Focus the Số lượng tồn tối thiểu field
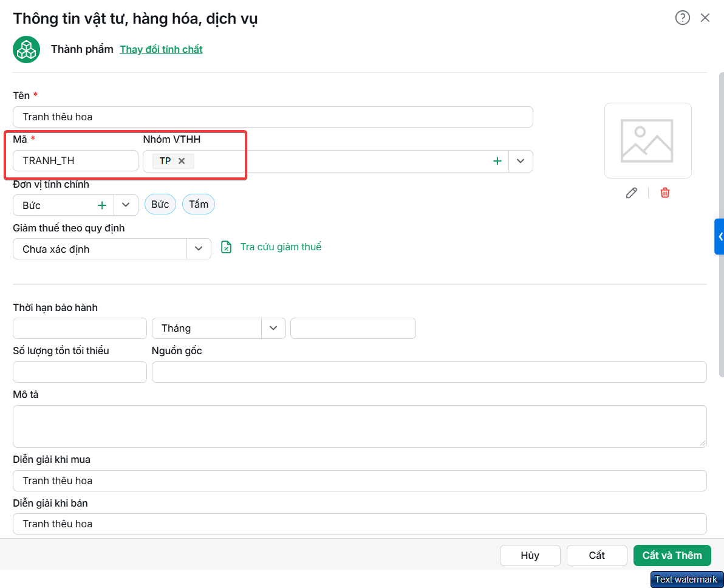The height and width of the screenshot is (588, 724). tap(80, 372)
